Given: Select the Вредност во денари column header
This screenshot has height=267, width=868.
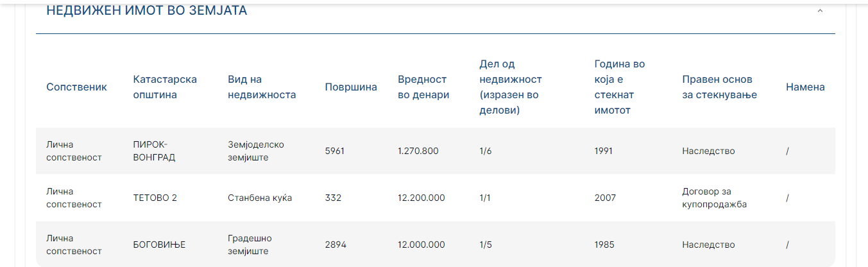Looking at the screenshot, I should tap(423, 87).
